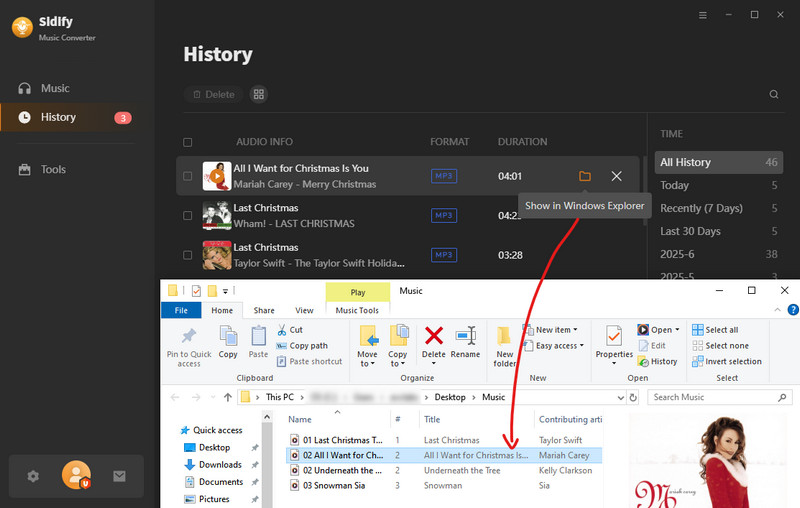This screenshot has height=508, width=800.
Task: Open the File tab in Explorer
Action: pos(181,310)
